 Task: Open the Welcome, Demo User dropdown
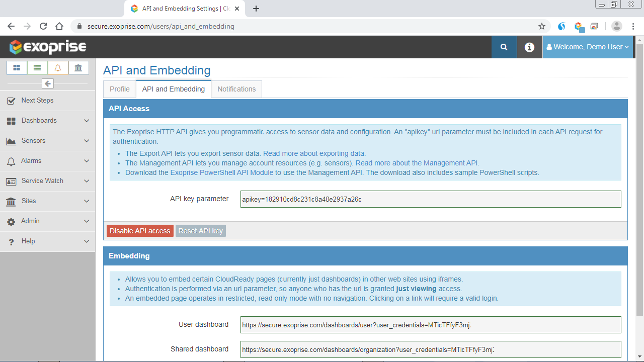pos(588,47)
